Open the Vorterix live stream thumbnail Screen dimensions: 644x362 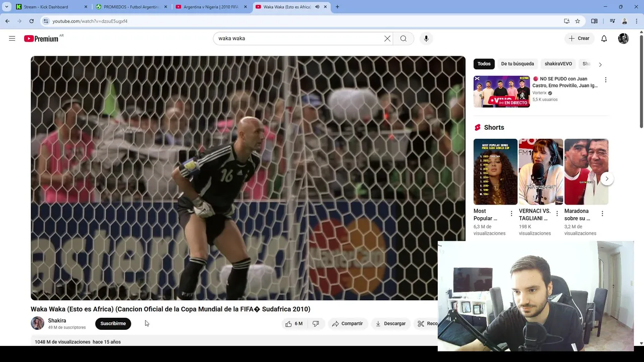pos(502,92)
